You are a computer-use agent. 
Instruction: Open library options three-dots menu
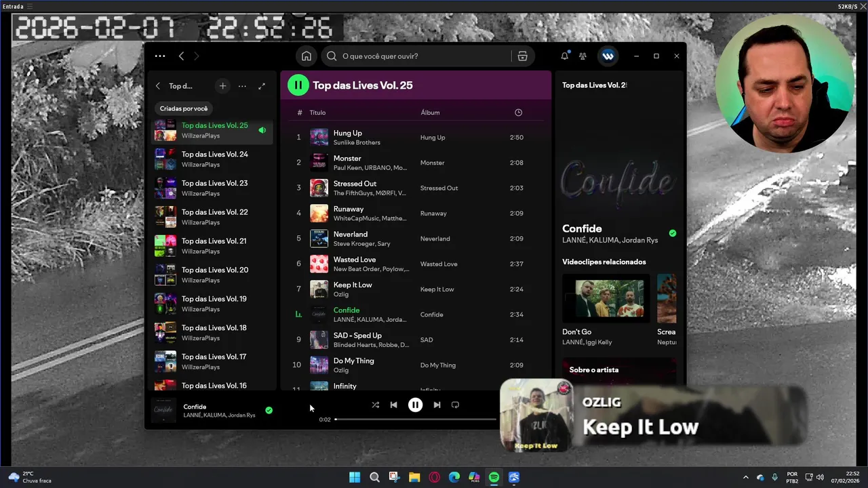(242, 86)
